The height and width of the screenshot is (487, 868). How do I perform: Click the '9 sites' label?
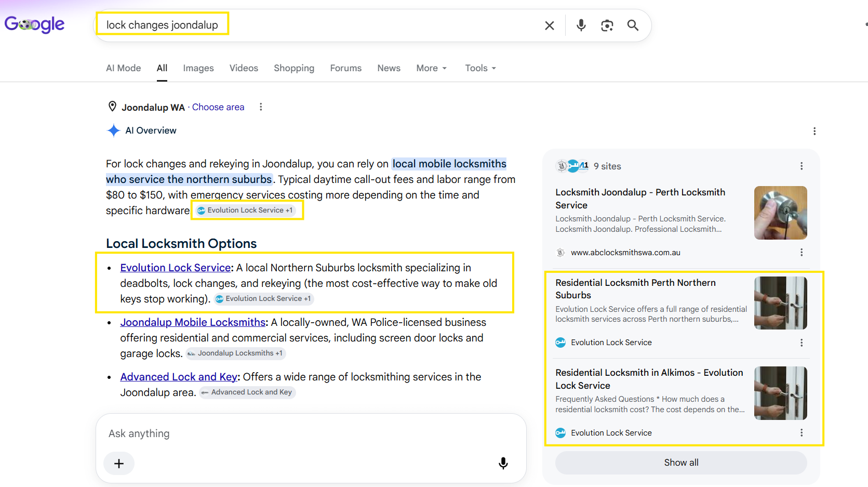pos(607,166)
